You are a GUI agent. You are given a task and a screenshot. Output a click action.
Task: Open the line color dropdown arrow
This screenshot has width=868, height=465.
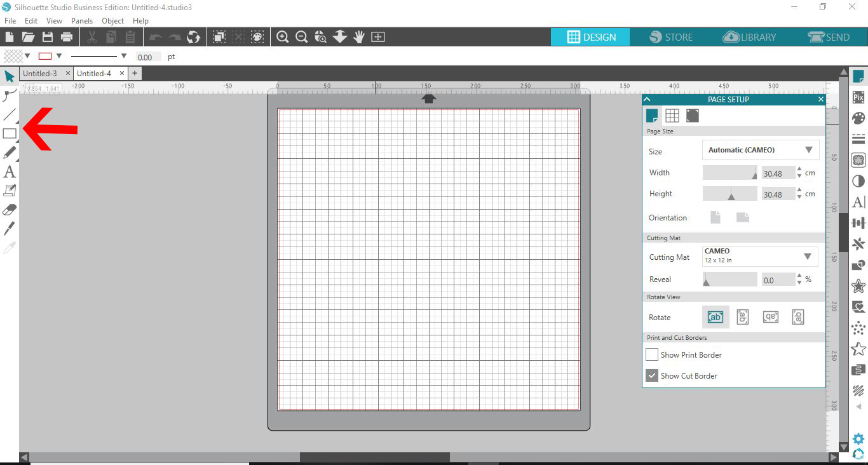59,56
